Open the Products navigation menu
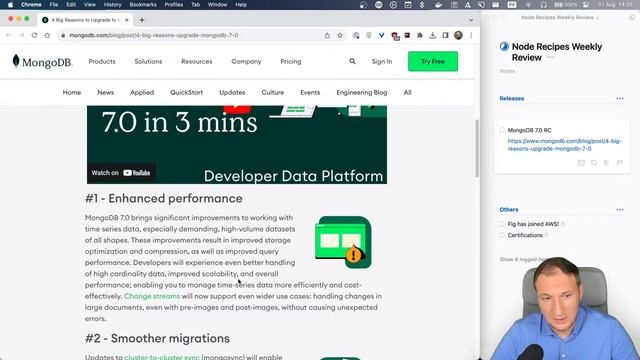 click(x=102, y=61)
